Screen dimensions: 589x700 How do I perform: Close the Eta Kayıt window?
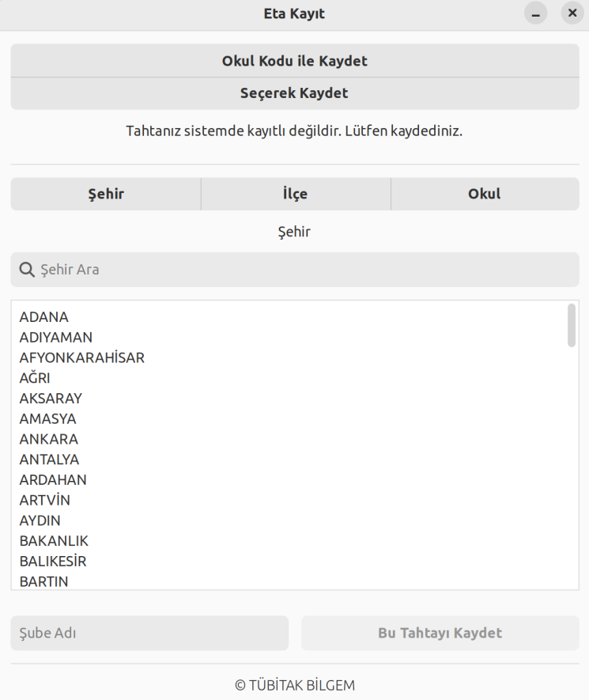[x=572, y=13]
